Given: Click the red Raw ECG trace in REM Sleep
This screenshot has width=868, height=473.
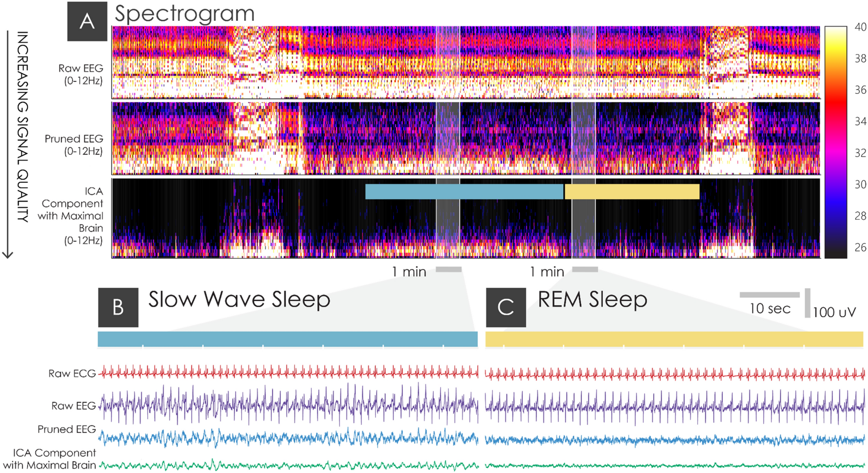Looking at the screenshot, I should 675,374.
